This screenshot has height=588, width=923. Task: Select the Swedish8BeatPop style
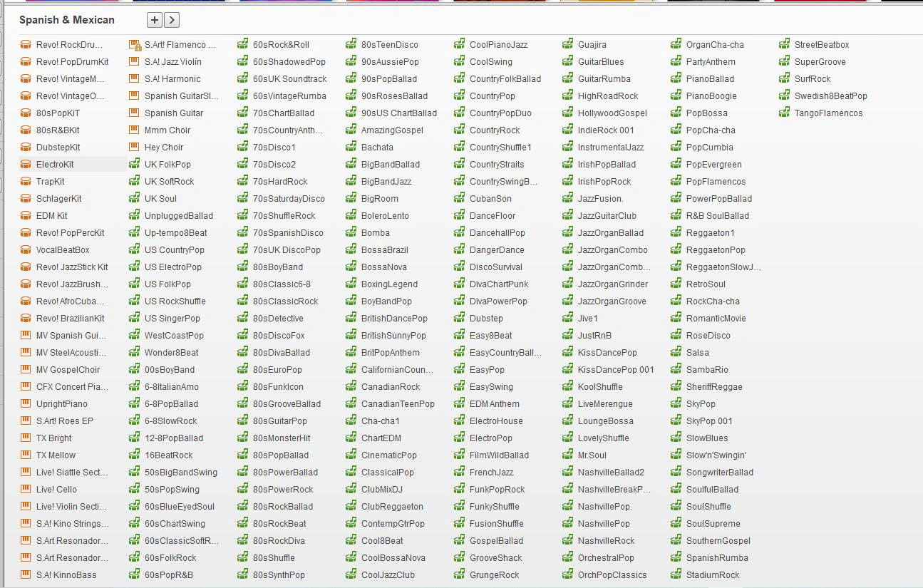[830, 96]
